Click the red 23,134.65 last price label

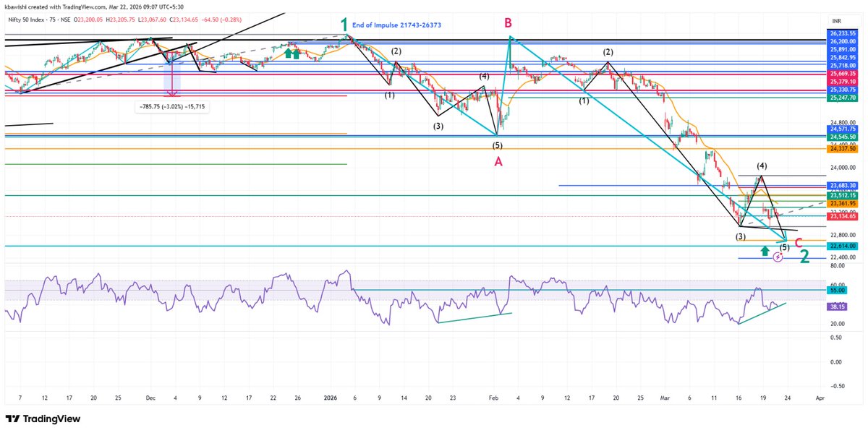pyautogui.click(x=843, y=215)
